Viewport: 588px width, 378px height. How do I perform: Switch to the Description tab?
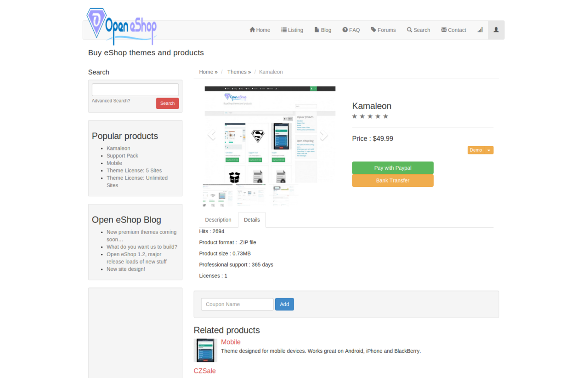coord(218,220)
